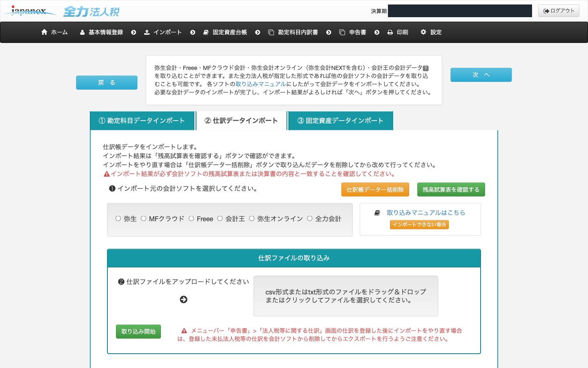Click the 戻る button
Image resolution: width=588 pixels, height=368 pixels.
[107, 83]
